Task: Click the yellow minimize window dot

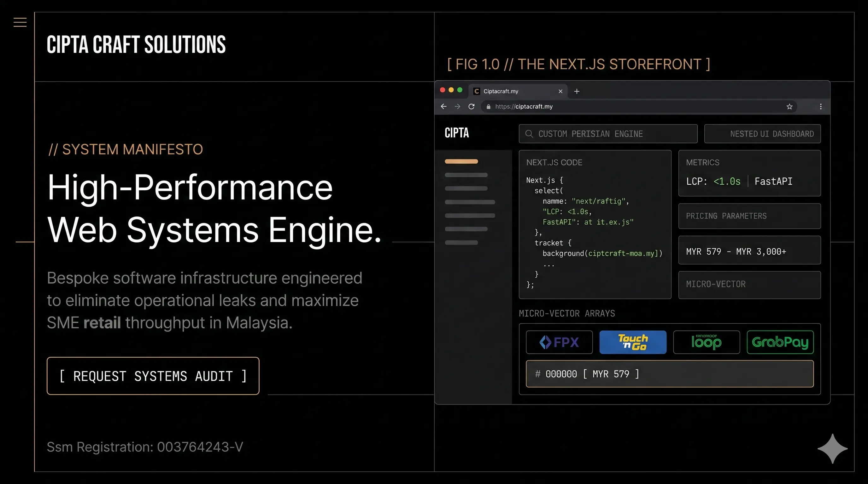Action: click(451, 90)
